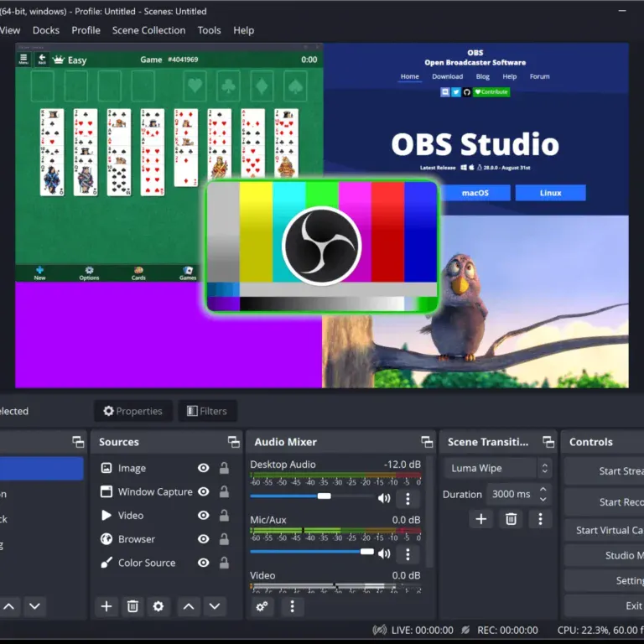
Task: Open the Tools menu
Action: (209, 30)
